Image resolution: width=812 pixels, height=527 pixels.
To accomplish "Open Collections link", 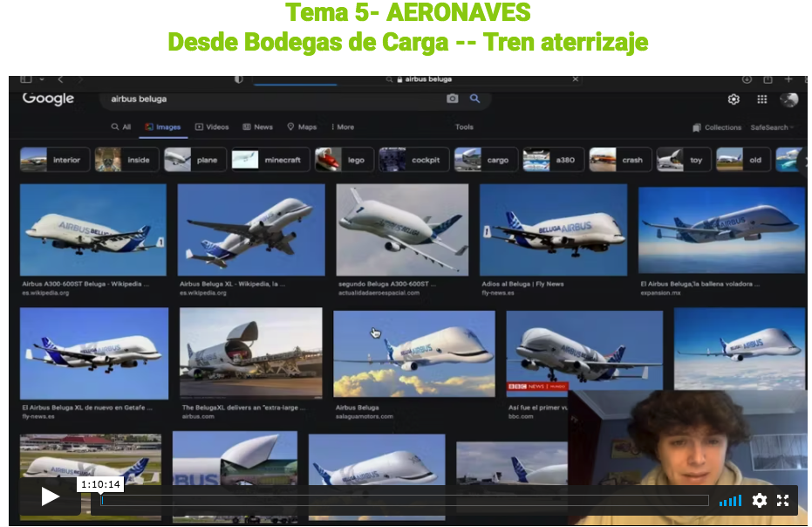I will click(x=717, y=127).
